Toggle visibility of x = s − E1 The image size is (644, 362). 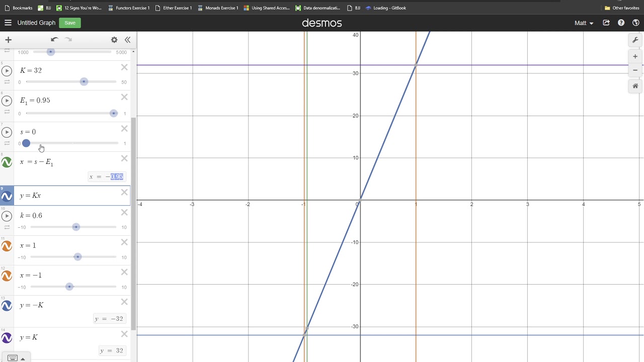(7, 162)
